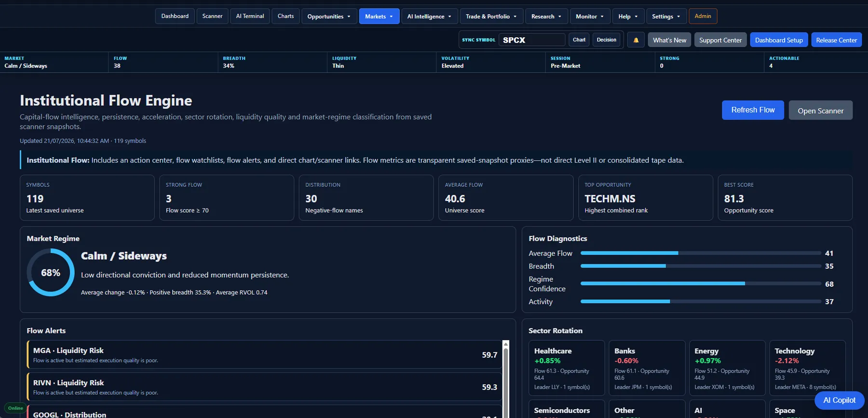The image size is (868, 418).
Task: Select the Banks sector card
Action: click(647, 368)
